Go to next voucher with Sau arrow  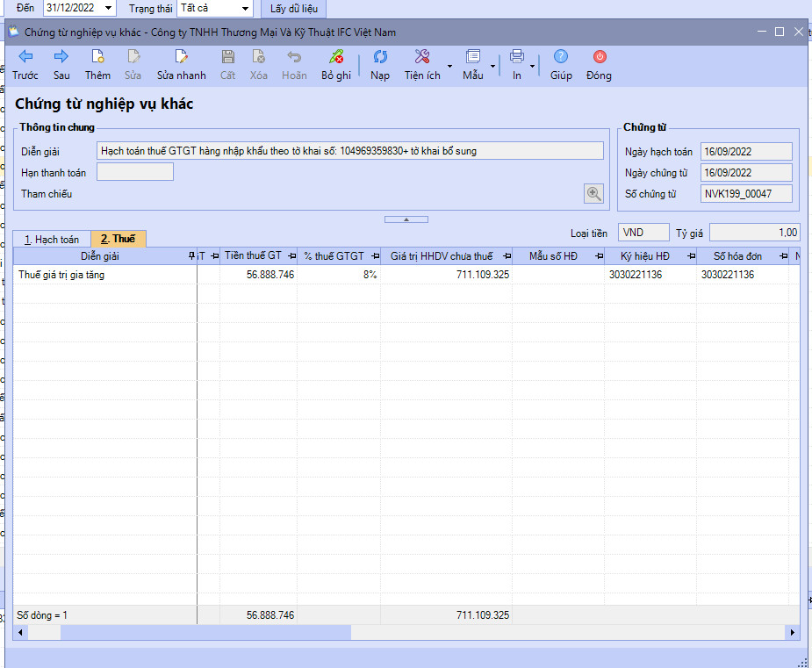61,56
